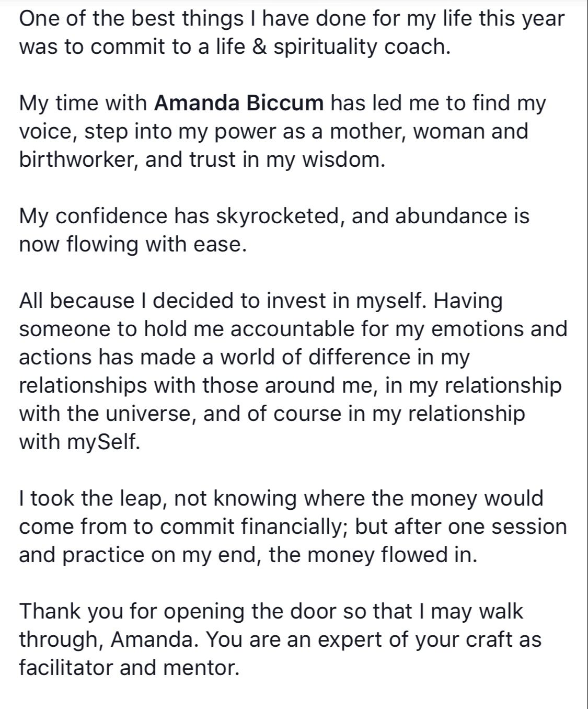The height and width of the screenshot is (709, 588).
Task: Open the Amanda Biccum profile link
Action: pyautogui.click(x=239, y=103)
